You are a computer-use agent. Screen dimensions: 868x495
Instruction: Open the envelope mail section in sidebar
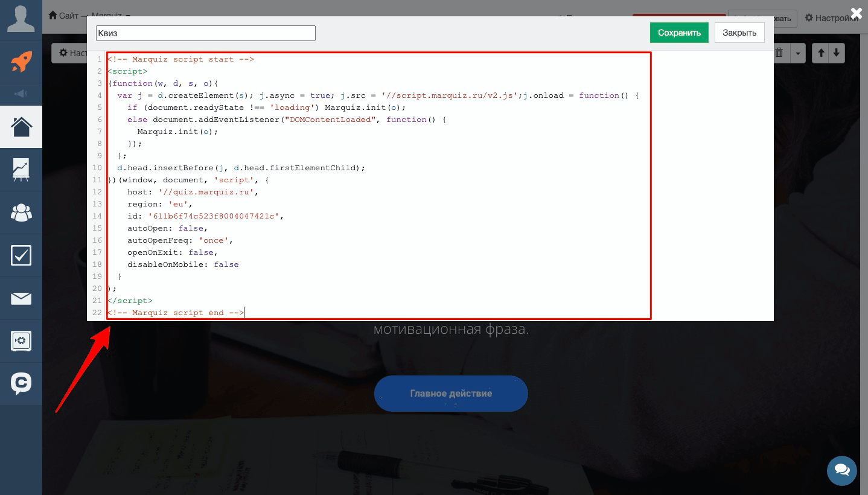click(21, 298)
